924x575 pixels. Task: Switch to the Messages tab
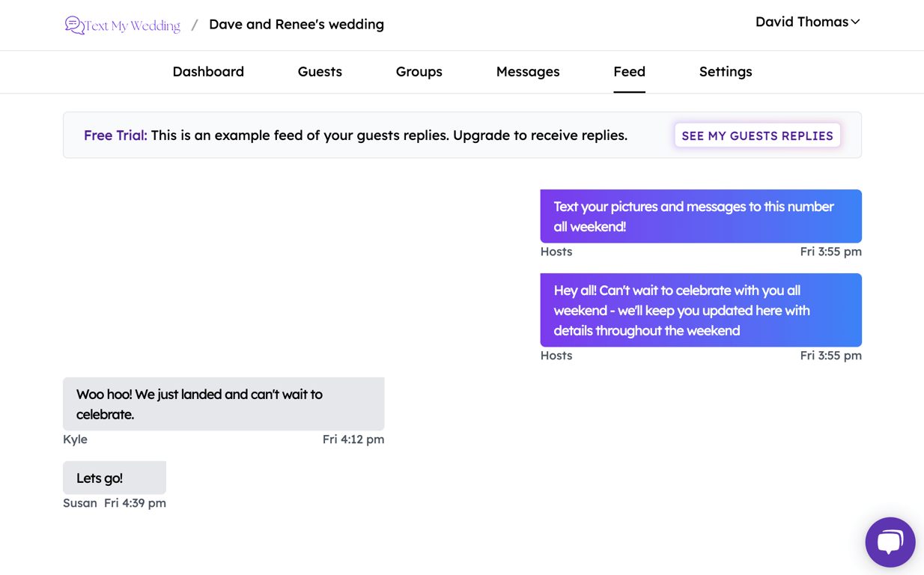[x=527, y=71]
